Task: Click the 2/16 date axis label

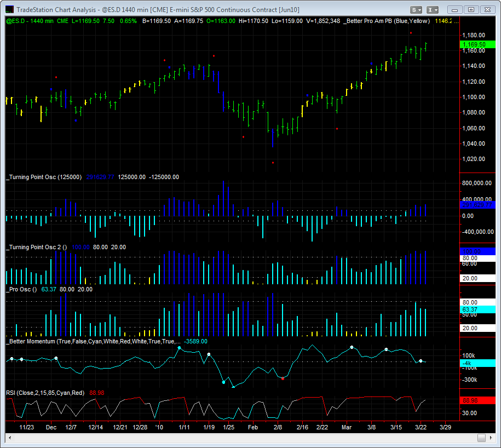Action: 302,428
